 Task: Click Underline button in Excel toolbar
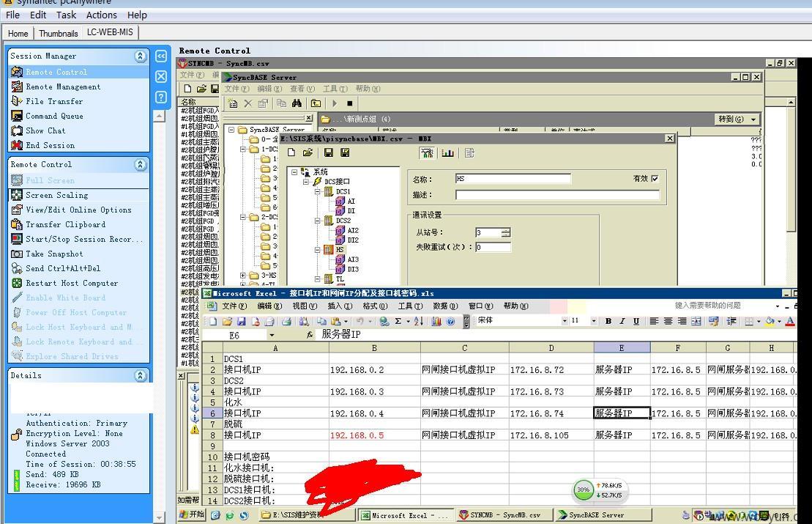tap(636, 321)
